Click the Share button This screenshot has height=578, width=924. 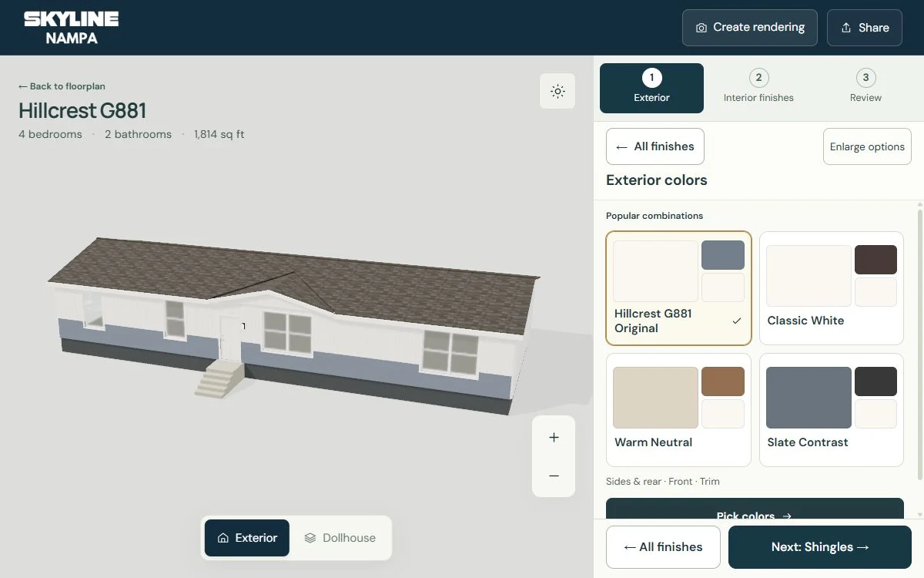(865, 28)
